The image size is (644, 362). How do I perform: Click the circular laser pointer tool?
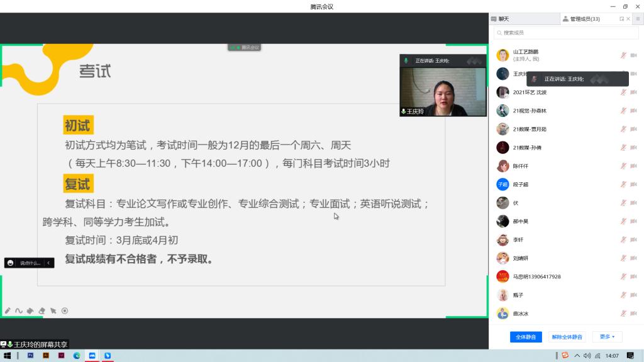point(65,310)
